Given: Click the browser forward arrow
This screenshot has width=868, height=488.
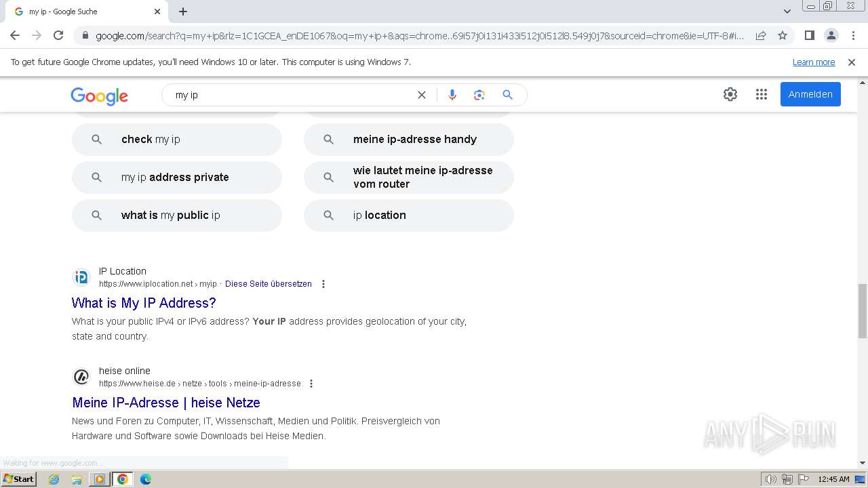Looking at the screenshot, I should pyautogui.click(x=37, y=35).
